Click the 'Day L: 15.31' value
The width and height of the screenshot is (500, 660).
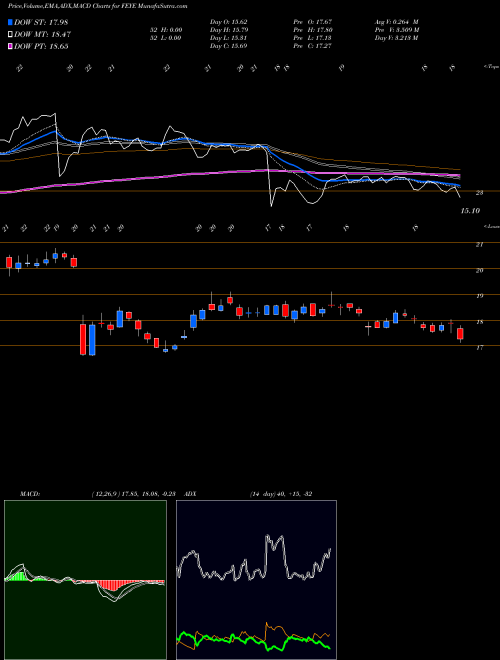click(x=229, y=38)
